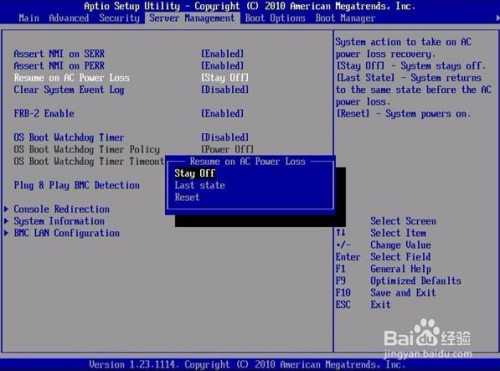The height and width of the screenshot is (371, 500).
Task: Click the Save and Exit entry
Action: tap(403, 293)
